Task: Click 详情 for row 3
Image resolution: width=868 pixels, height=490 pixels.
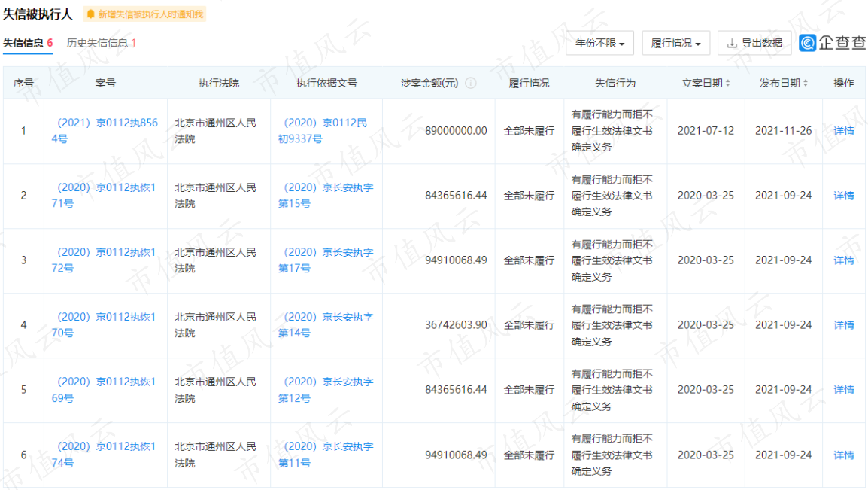Action: tap(844, 260)
